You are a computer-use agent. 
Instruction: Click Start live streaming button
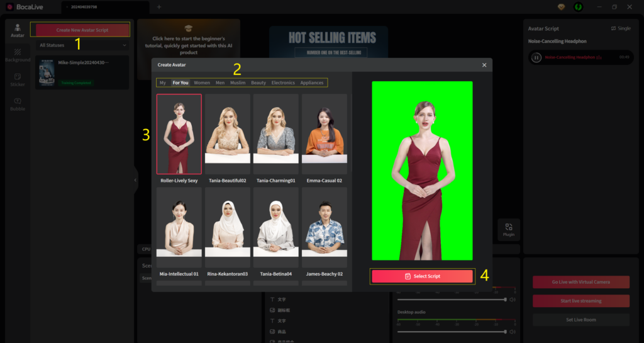580,301
